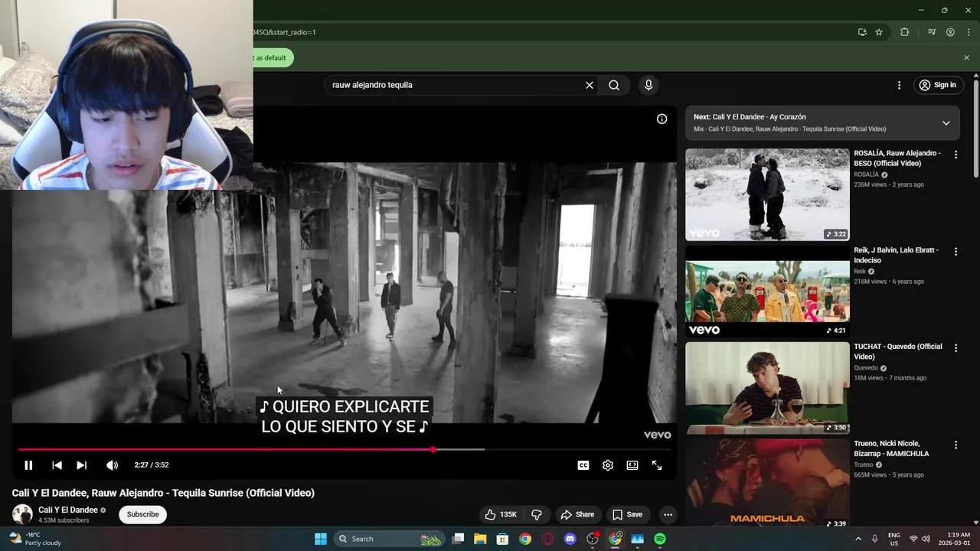
Task: Run search with the magnifier button
Action: [x=614, y=85]
